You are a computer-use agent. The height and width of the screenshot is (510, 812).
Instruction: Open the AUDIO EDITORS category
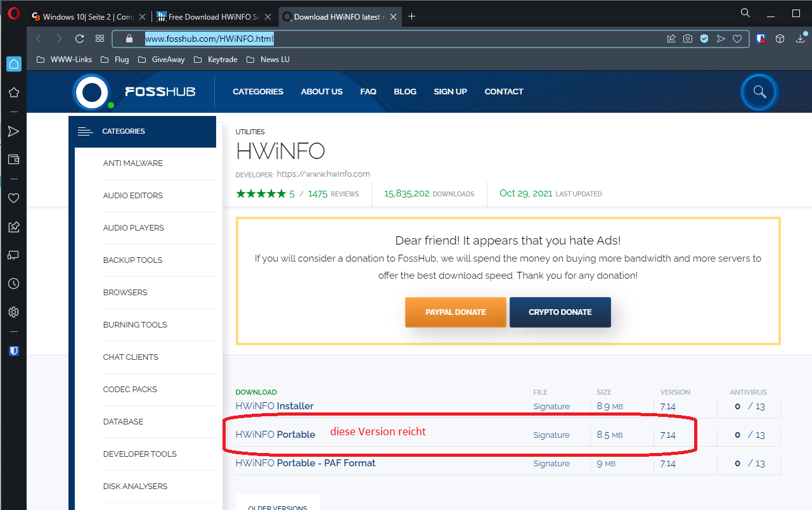pos(133,196)
